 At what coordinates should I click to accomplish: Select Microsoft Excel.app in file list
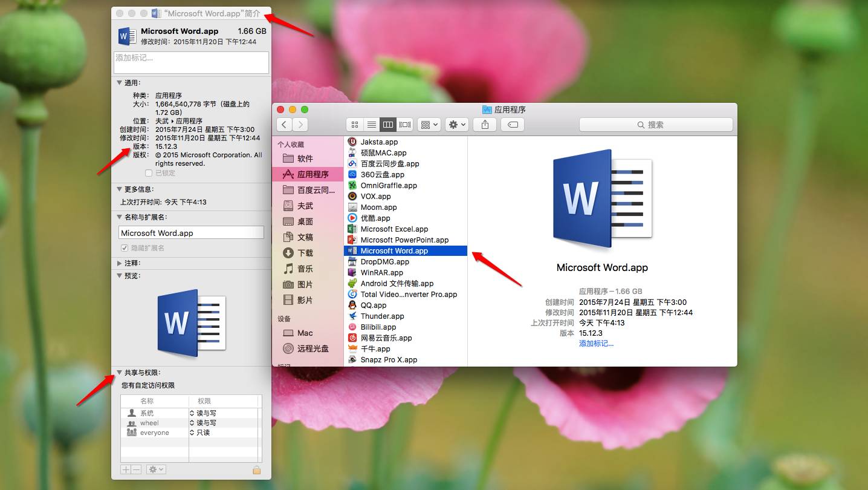point(394,229)
